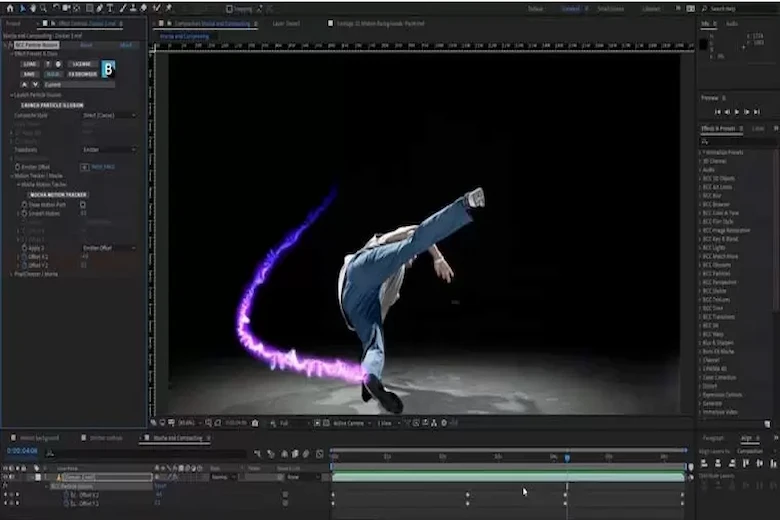The height and width of the screenshot is (520, 780).
Task: Open the Apply 2 Emitter Offset dropdown
Action: [x=109, y=248]
